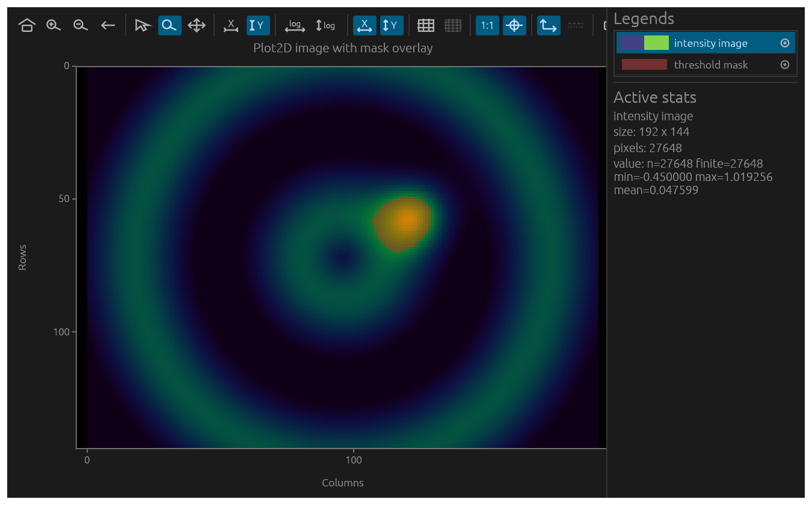Click the 'size: 192 x 144' stat
Viewport: 812px width, 505px height.
click(x=651, y=132)
